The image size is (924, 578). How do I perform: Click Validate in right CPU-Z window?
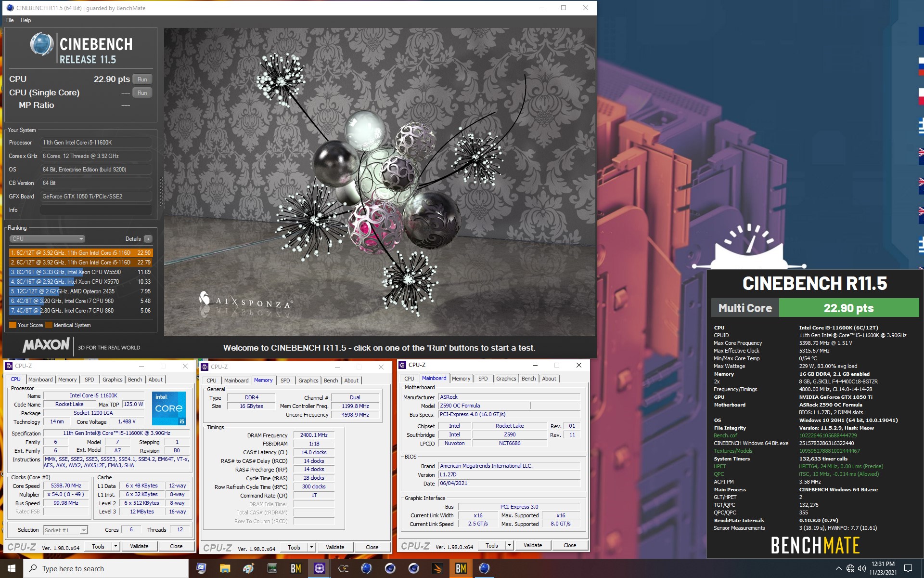click(x=533, y=545)
